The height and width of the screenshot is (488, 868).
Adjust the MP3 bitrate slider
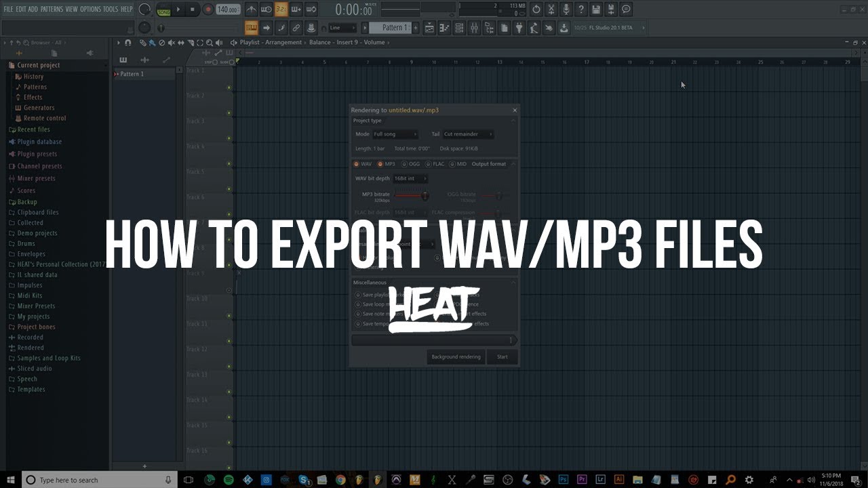[x=411, y=196]
